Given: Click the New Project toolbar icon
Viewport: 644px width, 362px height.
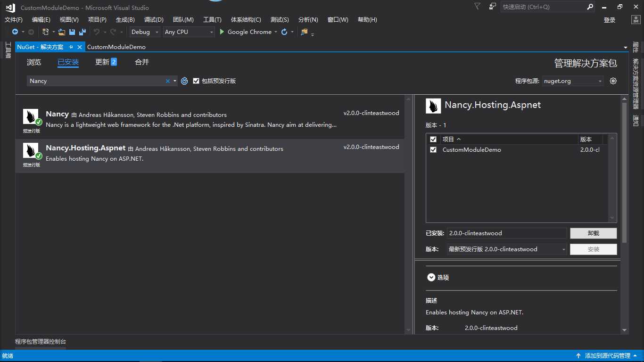Looking at the screenshot, I should tap(45, 32).
